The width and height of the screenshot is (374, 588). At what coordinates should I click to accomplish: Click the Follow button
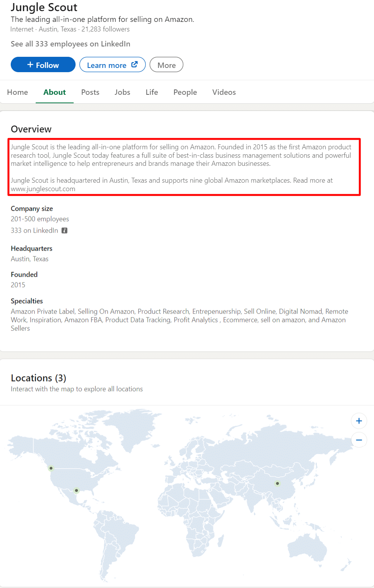[x=43, y=64]
